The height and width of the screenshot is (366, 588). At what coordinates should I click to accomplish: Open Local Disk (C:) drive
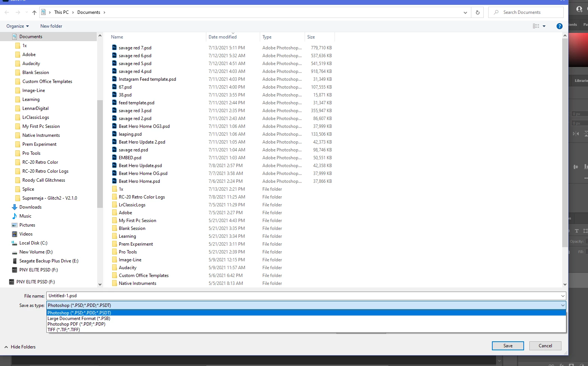pyautogui.click(x=33, y=243)
